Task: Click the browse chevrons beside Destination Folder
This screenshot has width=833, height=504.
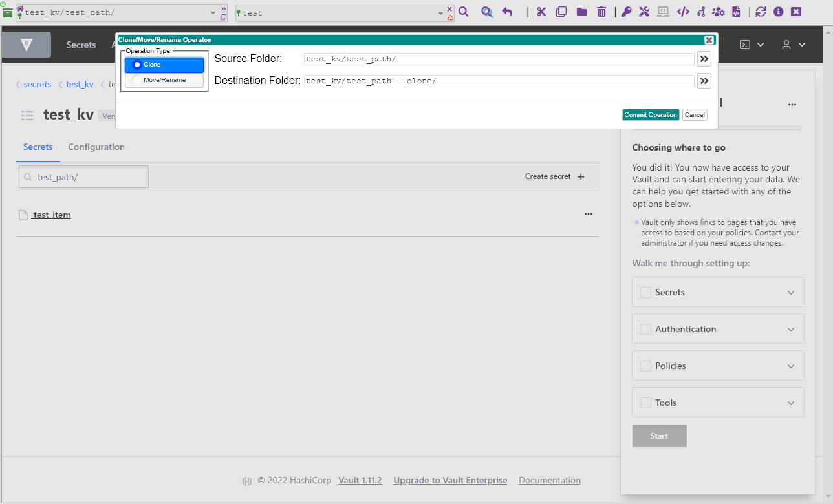Action: click(x=704, y=81)
